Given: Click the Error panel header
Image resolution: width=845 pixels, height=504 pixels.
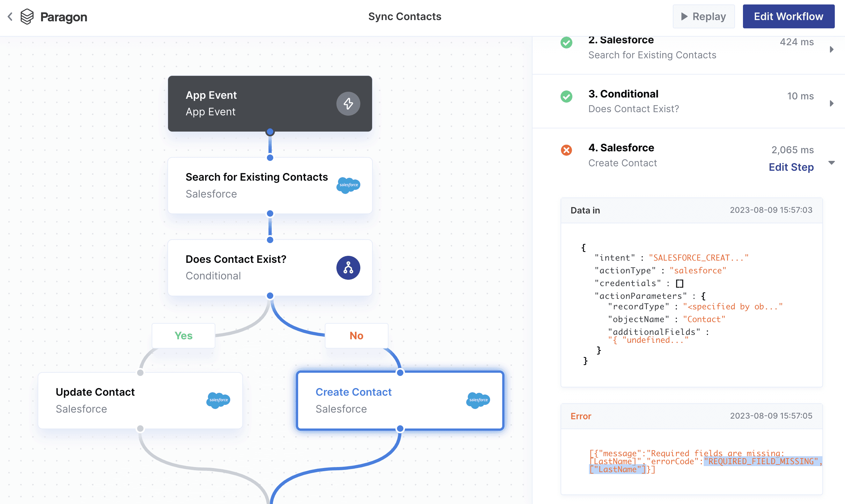Looking at the screenshot, I should click(x=691, y=416).
